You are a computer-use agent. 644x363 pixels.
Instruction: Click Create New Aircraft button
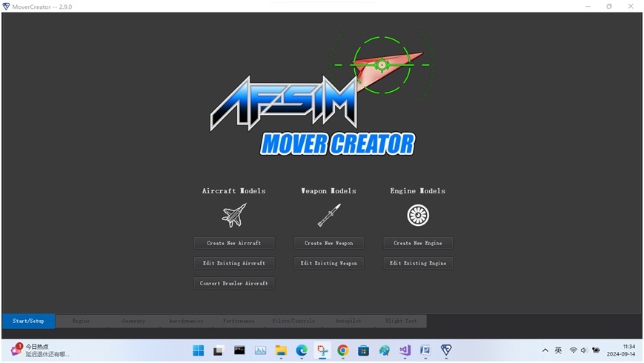coord(234,243)
